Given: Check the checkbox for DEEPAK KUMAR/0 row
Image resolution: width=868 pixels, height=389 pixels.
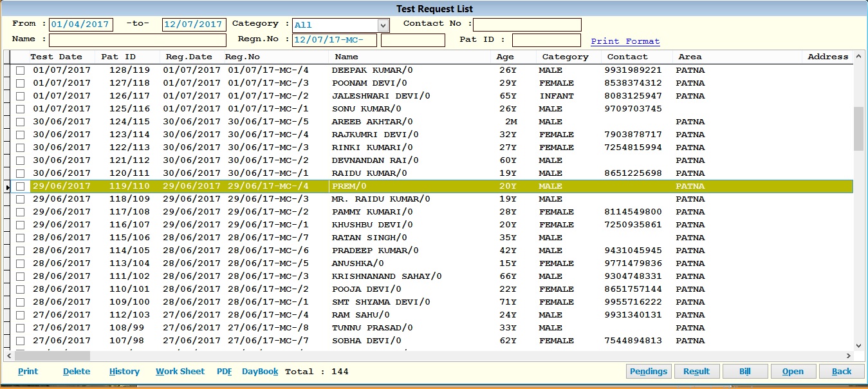Looking at the screenshot, I should (x=20, y=70).
